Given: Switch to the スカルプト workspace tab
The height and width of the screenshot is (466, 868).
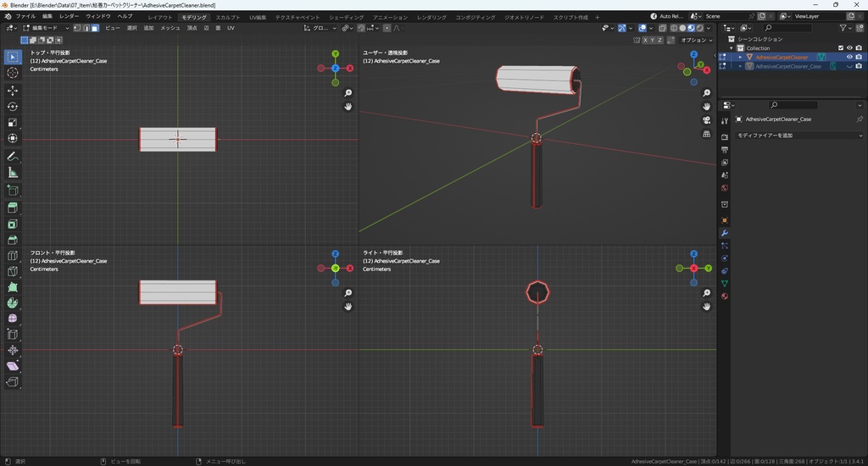Looking at the screenshot, I should click(227, 17).
